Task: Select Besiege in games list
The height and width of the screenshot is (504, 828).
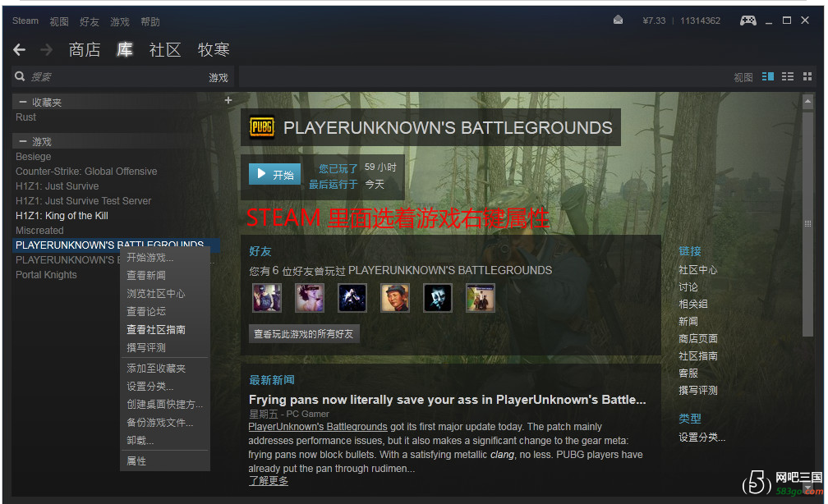Action: coord(33,157)
